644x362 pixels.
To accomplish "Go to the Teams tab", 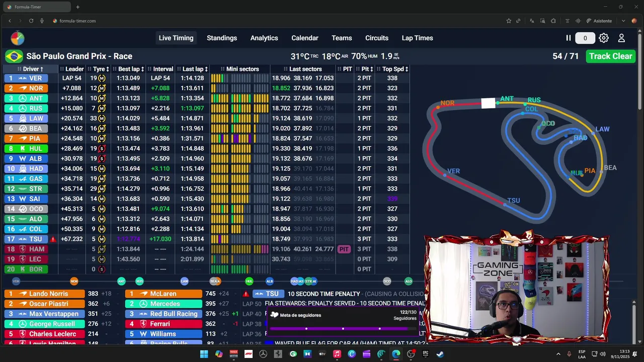I will point(342,38).
